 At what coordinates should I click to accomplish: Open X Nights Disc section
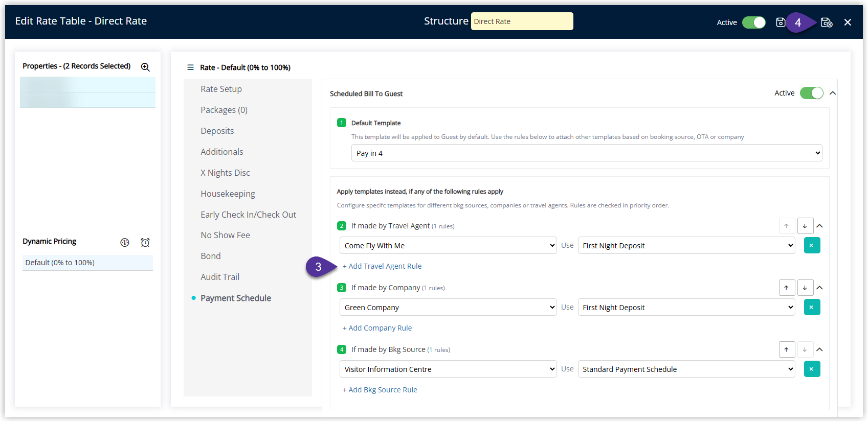tap(225, 173)
